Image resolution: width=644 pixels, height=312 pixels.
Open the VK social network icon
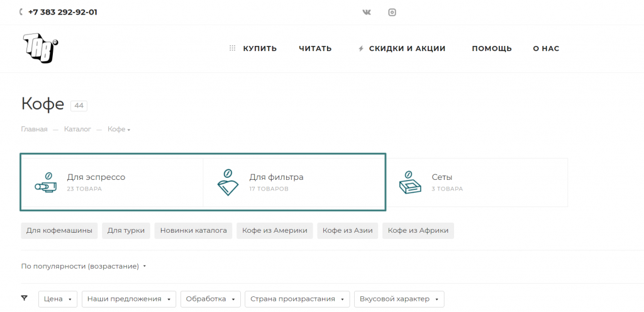367,12
